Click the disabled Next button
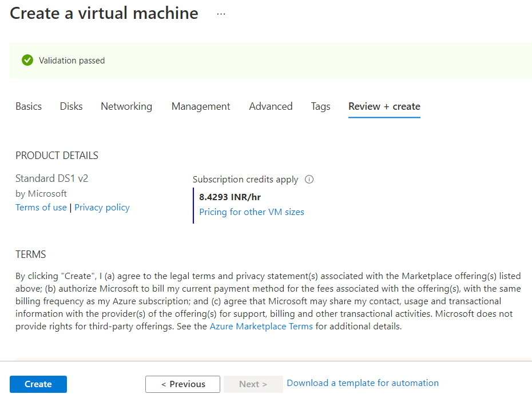The image size is (532, 402). click(253, 384)
